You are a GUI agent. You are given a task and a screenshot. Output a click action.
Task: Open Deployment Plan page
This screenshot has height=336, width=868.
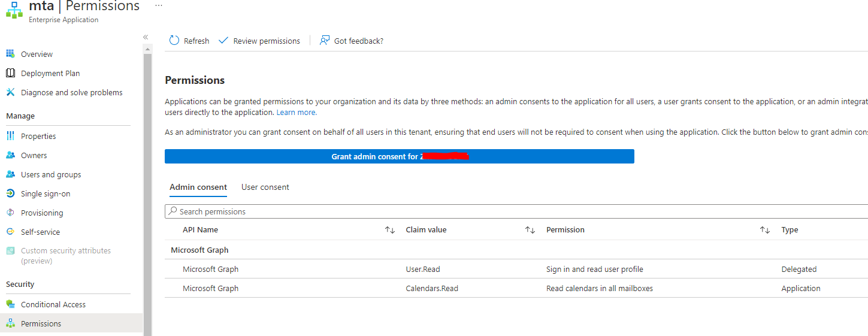coord(50,73)
